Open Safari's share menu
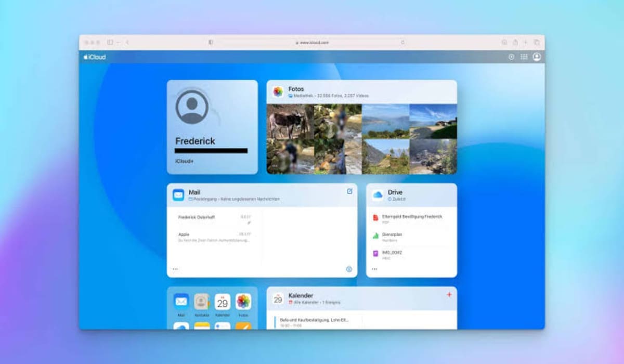This screenshot has width=624, height=364. tap(515, 42)
